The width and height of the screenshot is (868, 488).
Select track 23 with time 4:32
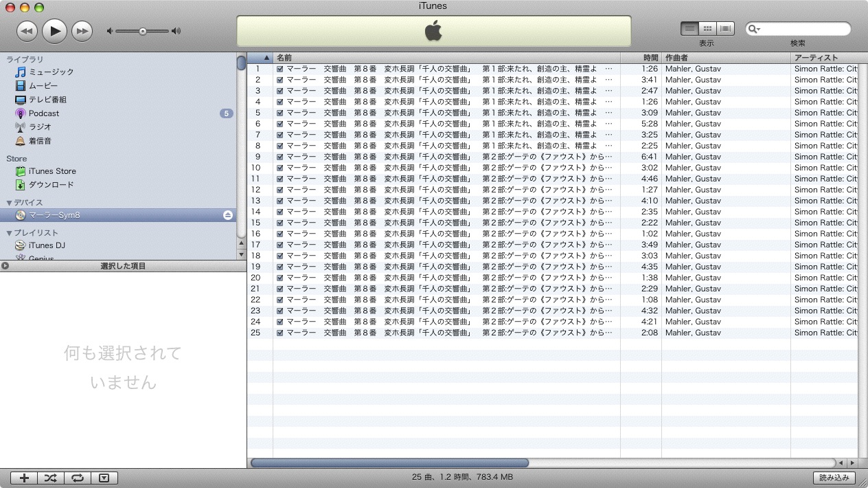click(552, 311)
